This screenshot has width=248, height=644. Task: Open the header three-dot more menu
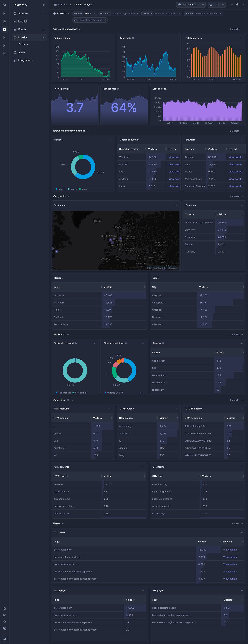pyautogui.click(x=243, y=4)
